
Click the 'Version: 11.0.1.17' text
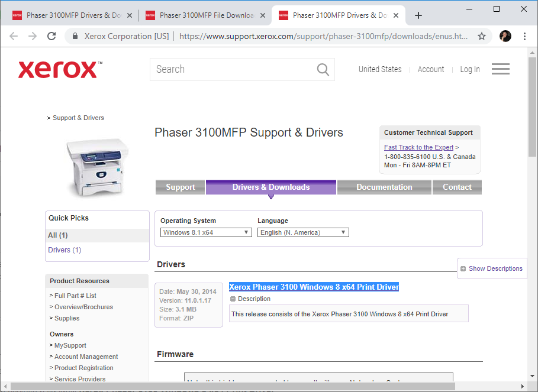click(x=185, y=300)
